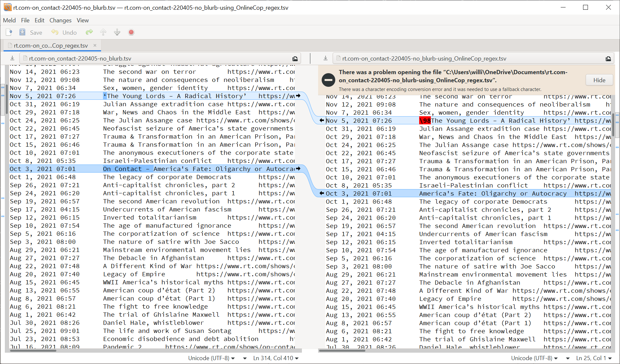Click left pane row 'The Debacle in Afghanistan'
The image size is (620, 364).
click(x=152, y=258)
